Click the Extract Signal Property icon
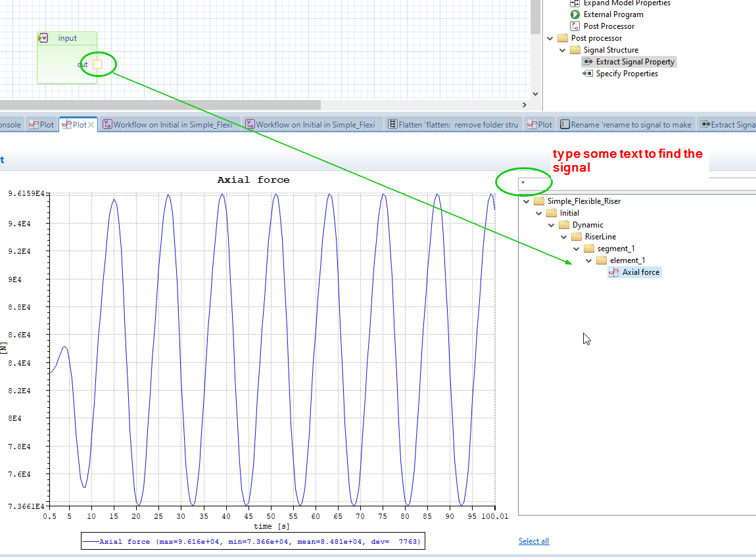 click(x=588, y=62)
